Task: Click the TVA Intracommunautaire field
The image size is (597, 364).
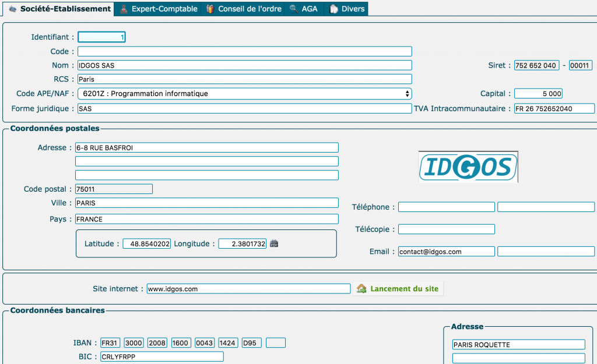Action: (x=554, y=108)
